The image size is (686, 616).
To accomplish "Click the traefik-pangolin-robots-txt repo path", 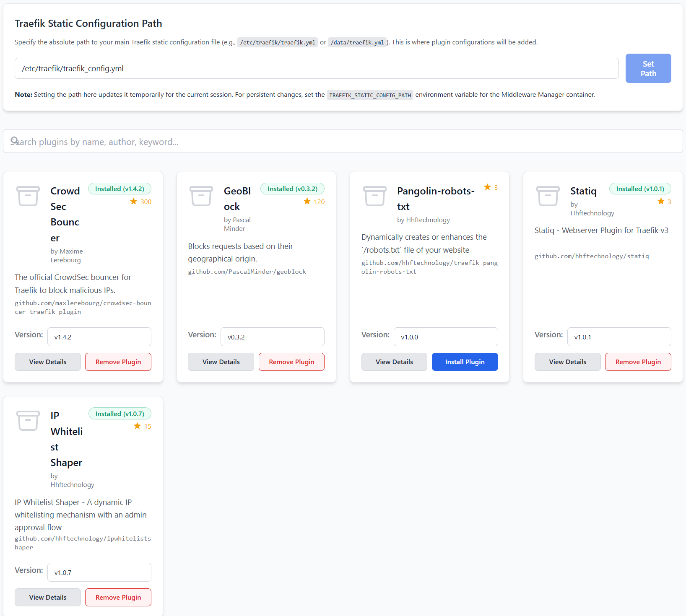I will pyautogui.click(x=429, y=267).
